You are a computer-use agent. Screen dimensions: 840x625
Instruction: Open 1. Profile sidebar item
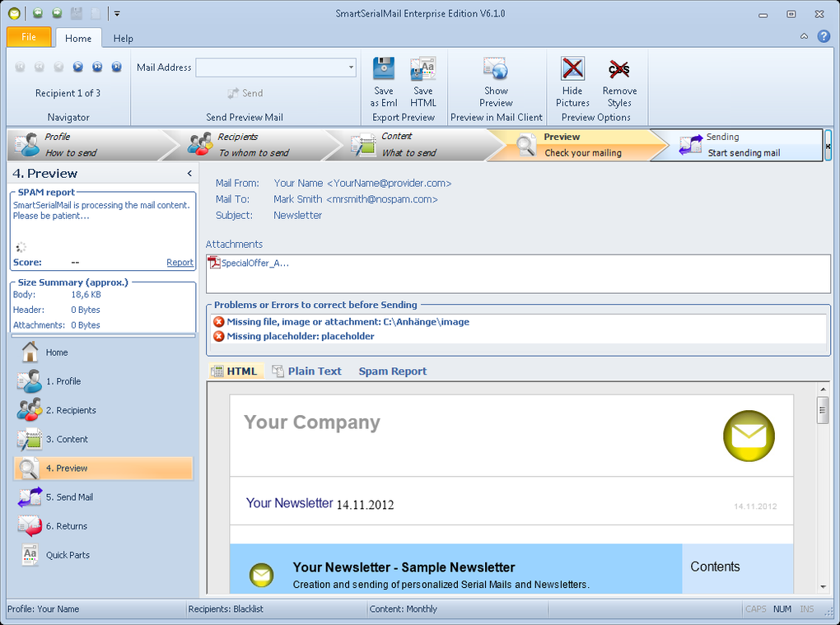tap(103, 381)
